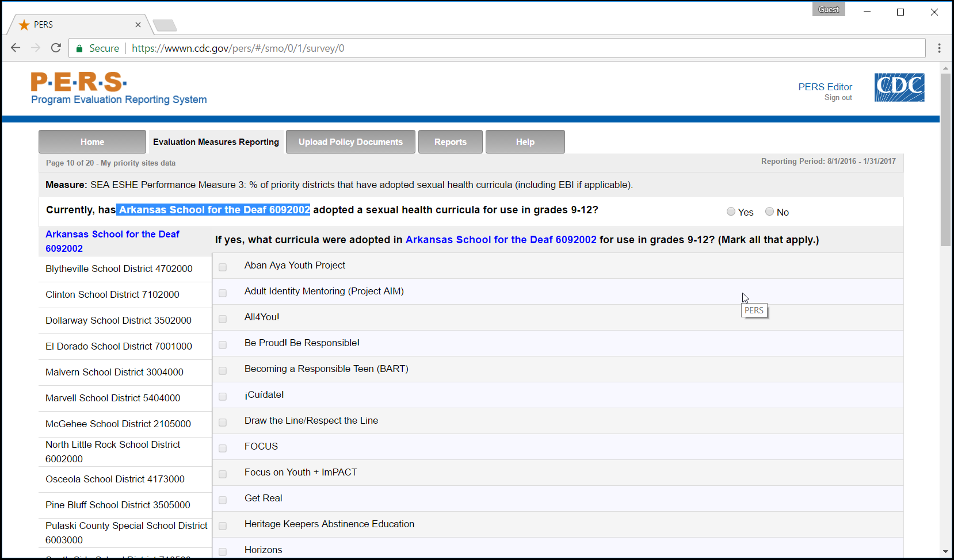Tick the Get Real curriculum checkbox
The height and width of the screenshot is (560, 954).
223,500
